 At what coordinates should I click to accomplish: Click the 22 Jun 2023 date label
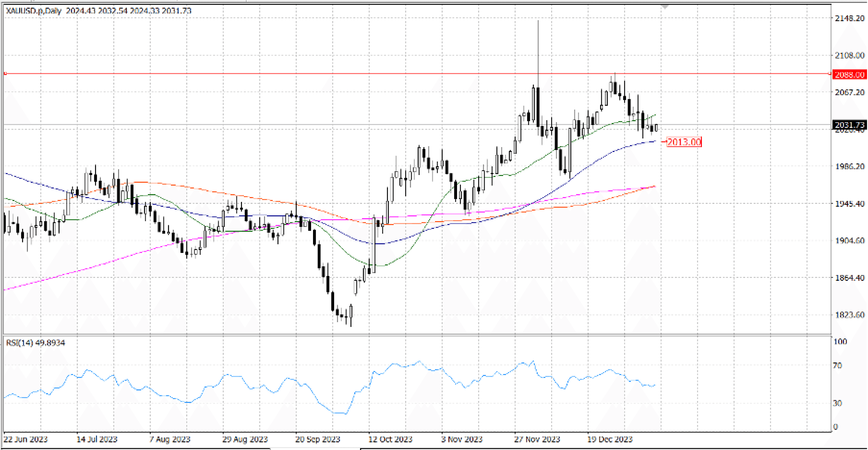click(x=26, y=439)
